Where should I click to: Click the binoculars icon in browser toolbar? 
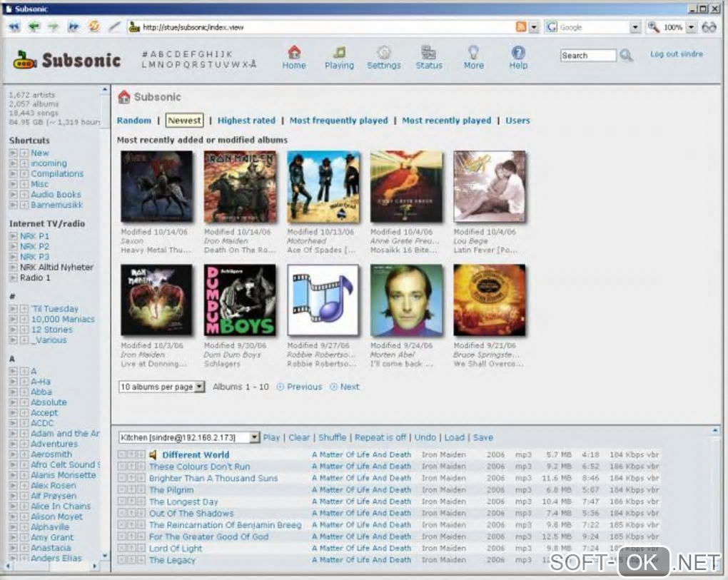709,27
